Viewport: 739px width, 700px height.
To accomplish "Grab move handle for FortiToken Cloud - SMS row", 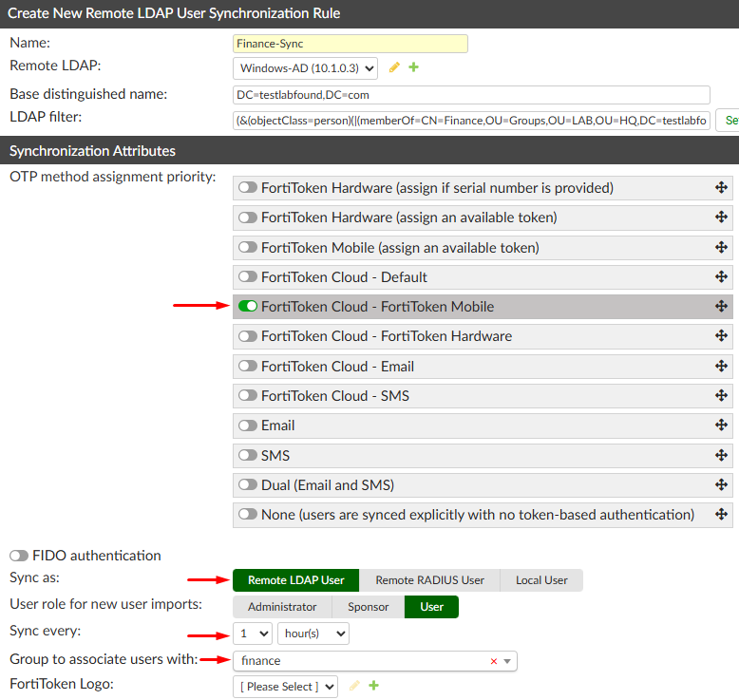I will (x=721, y=395).
